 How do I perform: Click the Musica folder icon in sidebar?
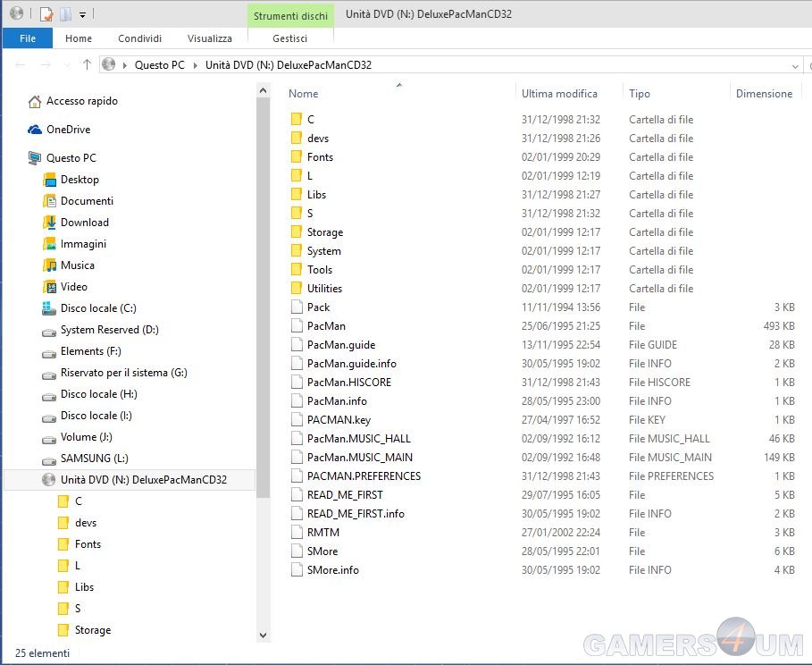click(50, 265)
